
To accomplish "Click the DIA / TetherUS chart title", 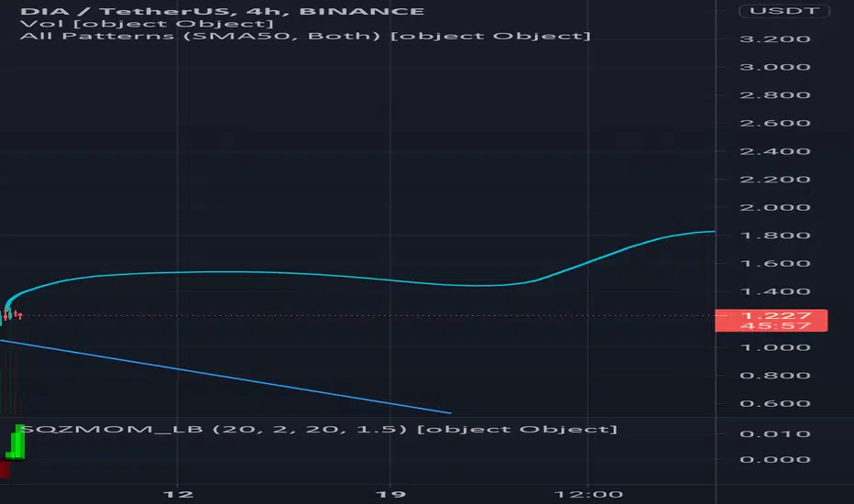I will 223,11.
